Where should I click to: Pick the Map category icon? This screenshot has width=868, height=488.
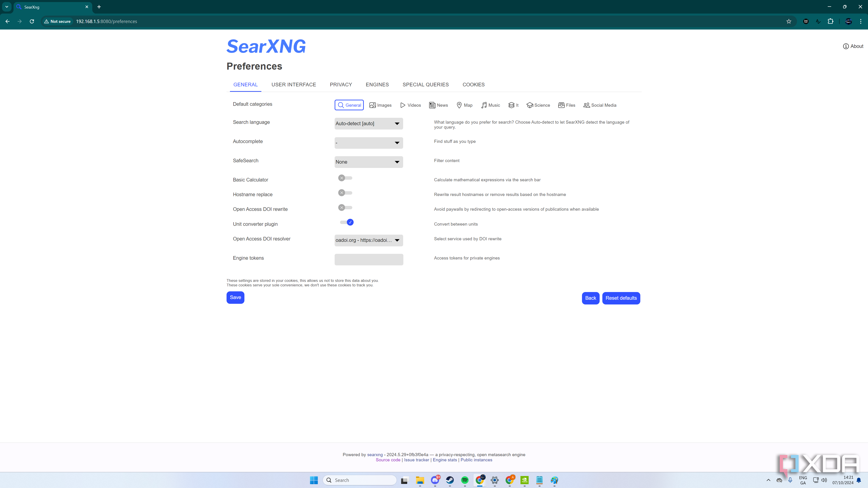pos(459,105)
